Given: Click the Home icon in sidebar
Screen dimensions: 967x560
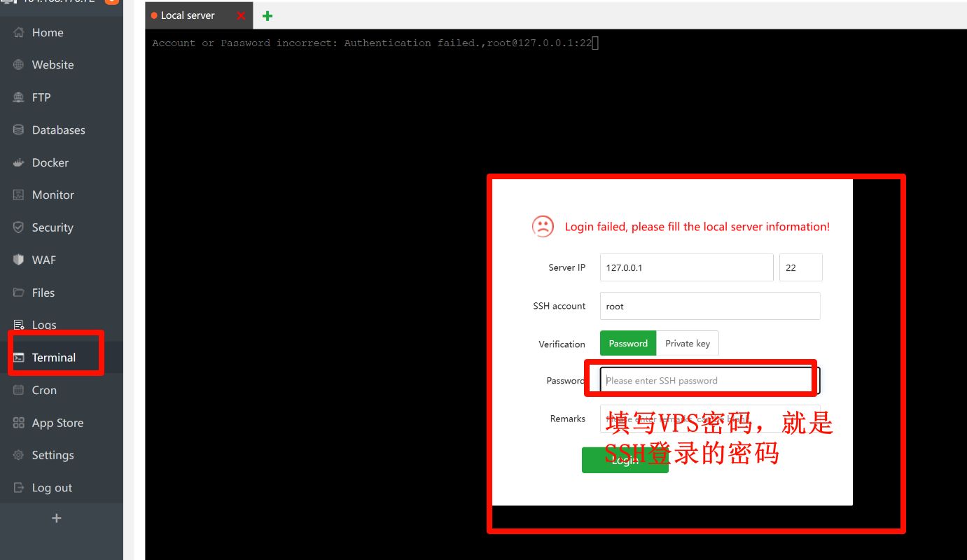Looking at the screenshot, I should [19, 32].
